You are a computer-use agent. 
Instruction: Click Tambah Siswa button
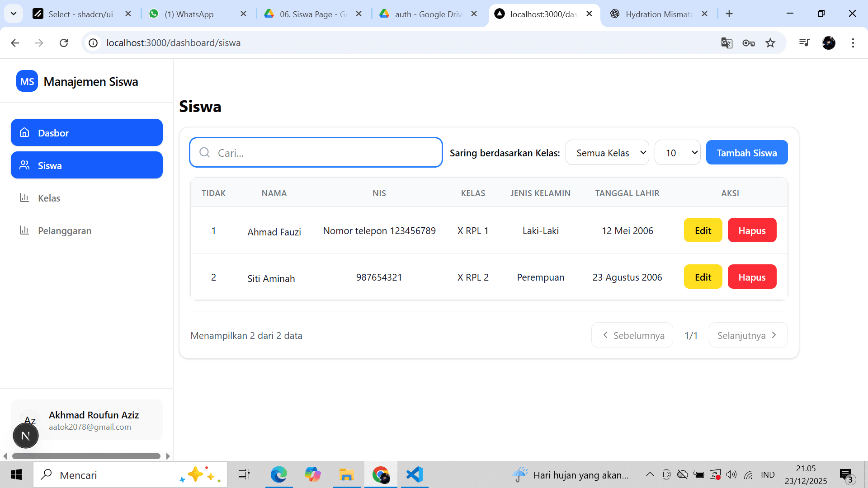pyautogui.click(x=747, y=153)
